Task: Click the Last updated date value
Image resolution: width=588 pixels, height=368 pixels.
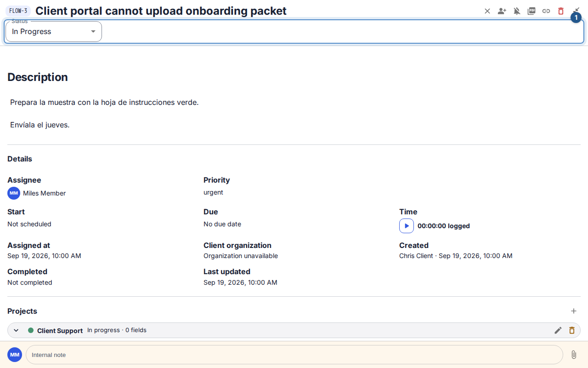Action: click(240, 282)
